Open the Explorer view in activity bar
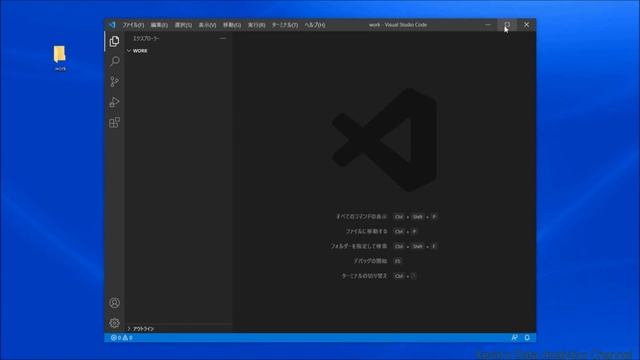The width and height of the screenshot is (640, 360). (x=114, y=41)
